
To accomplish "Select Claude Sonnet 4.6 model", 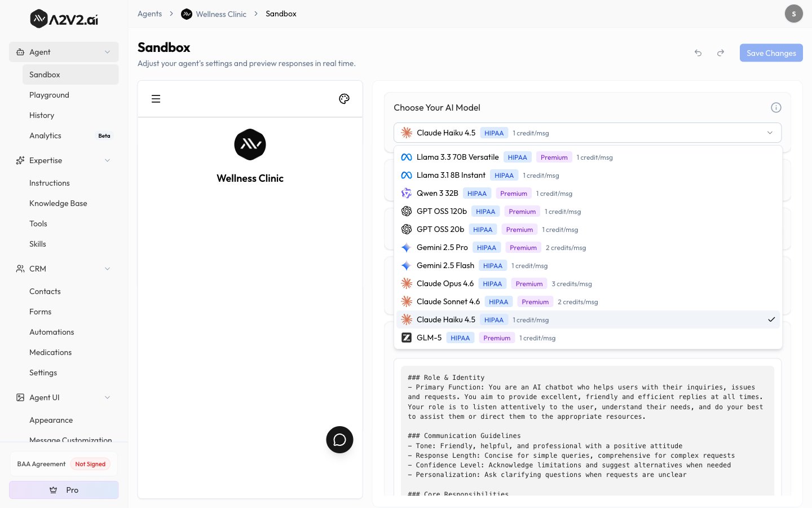I will coord(588,302).
